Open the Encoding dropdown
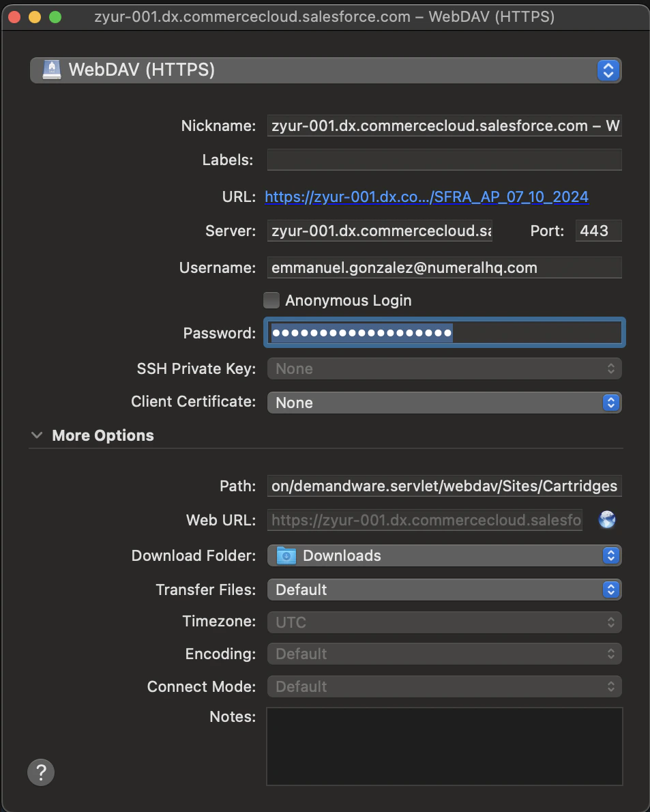 click(x=444, y=654)
